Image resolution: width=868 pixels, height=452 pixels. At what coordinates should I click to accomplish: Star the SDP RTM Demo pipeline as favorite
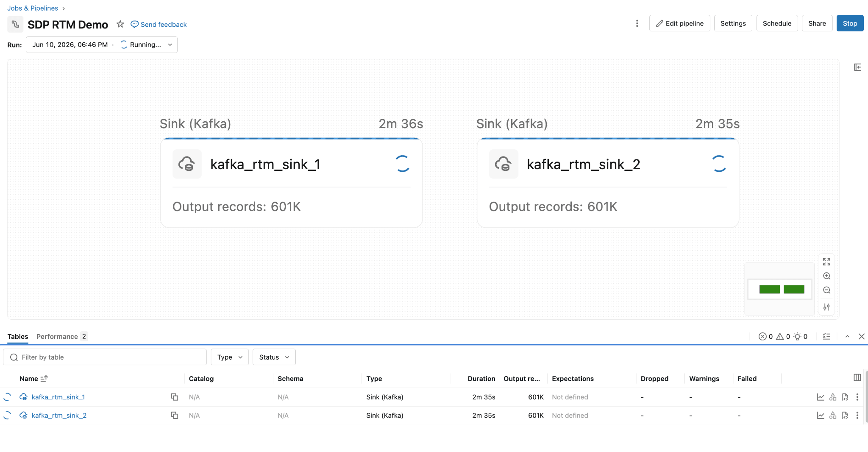coord(120,24)
